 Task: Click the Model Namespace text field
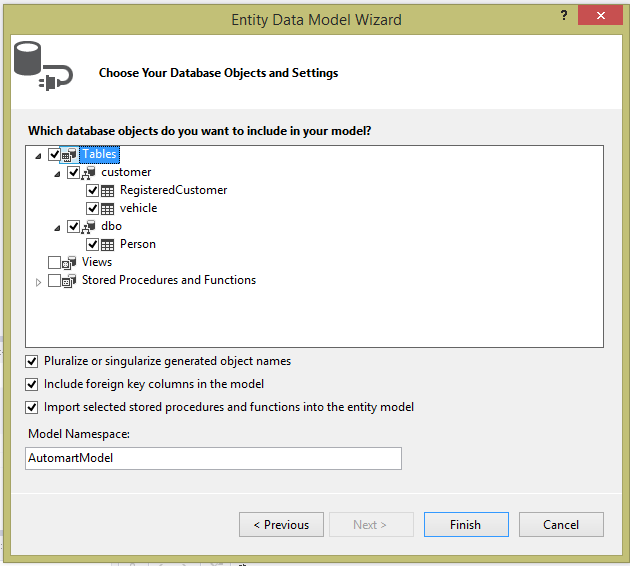click(x=213, y=458)
